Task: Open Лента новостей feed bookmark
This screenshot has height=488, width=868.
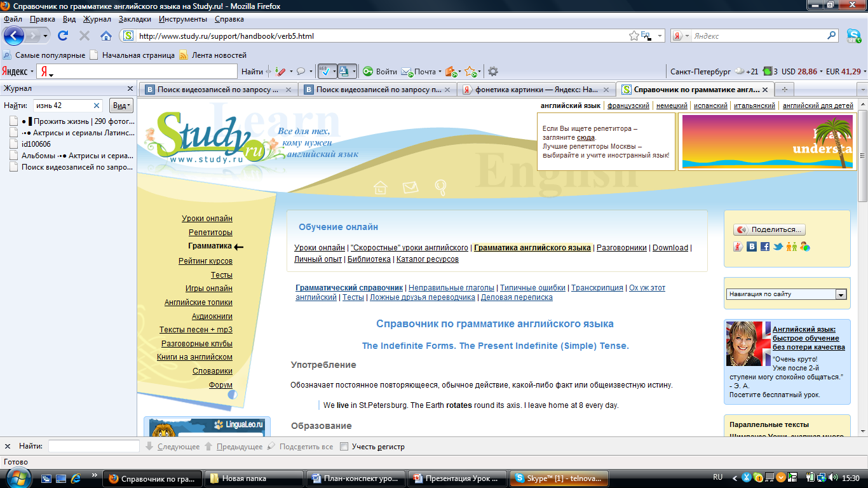Action: pyautogui.click(x=213, y=55)
